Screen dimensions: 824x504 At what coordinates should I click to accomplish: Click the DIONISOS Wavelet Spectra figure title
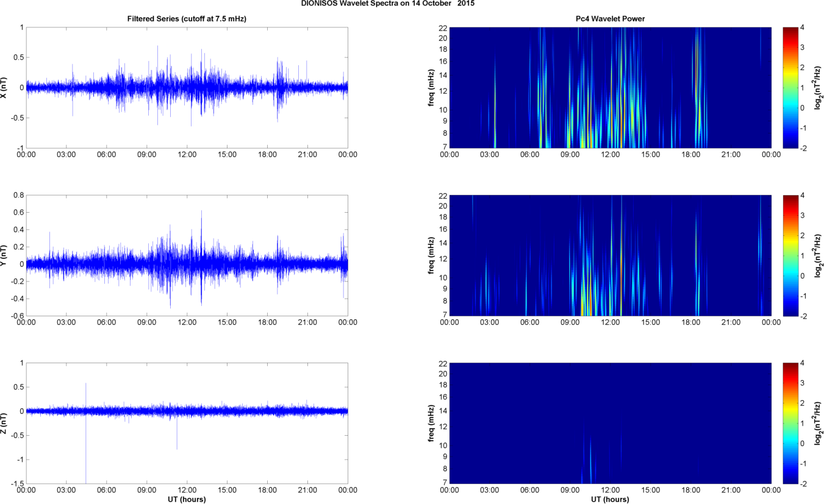pos(388,4)
